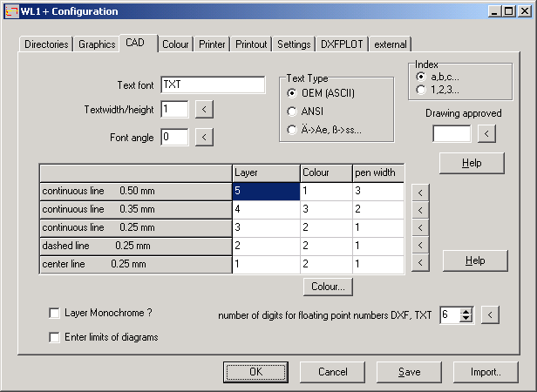Click arrow button for continuous line 0.35 mm row
This screenshot has width=537, height=392.
click(419, 209)
